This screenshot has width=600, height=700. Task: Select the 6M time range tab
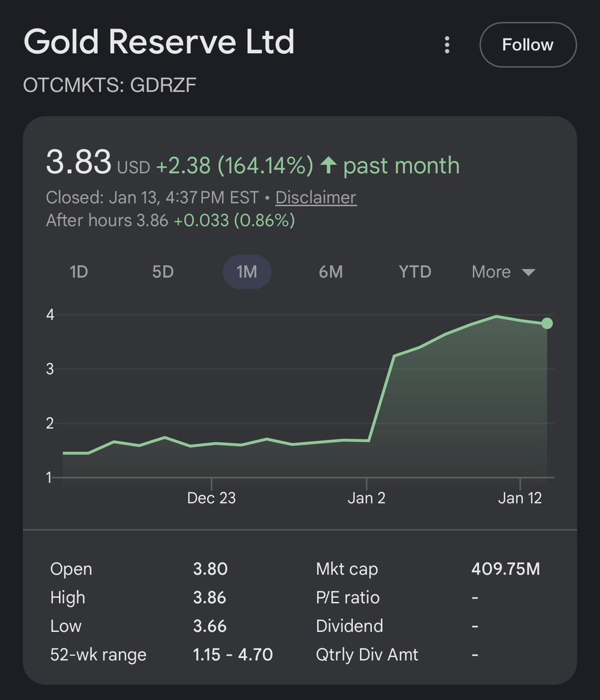pyautogui.click(x=331, y=272)
